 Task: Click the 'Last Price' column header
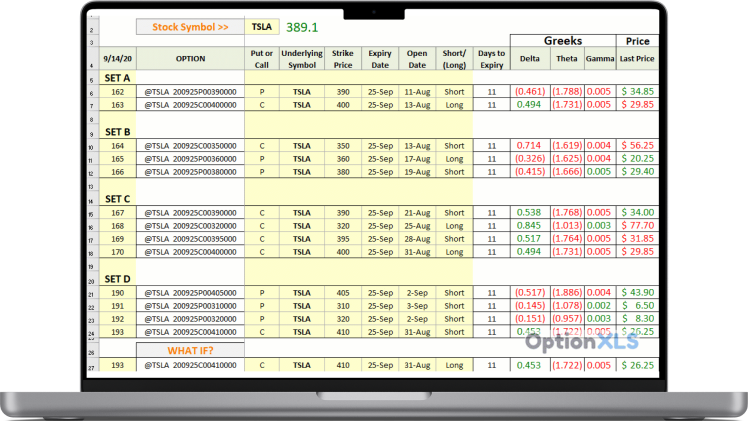[637, 59]
